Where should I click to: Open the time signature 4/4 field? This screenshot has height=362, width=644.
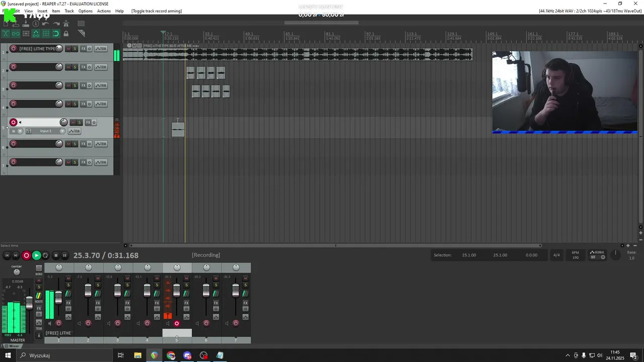pyautogui.click(x=556, y=255)
